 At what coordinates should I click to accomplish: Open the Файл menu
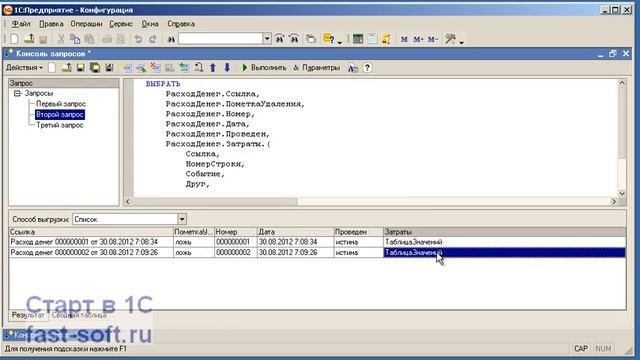coord(21,24)
